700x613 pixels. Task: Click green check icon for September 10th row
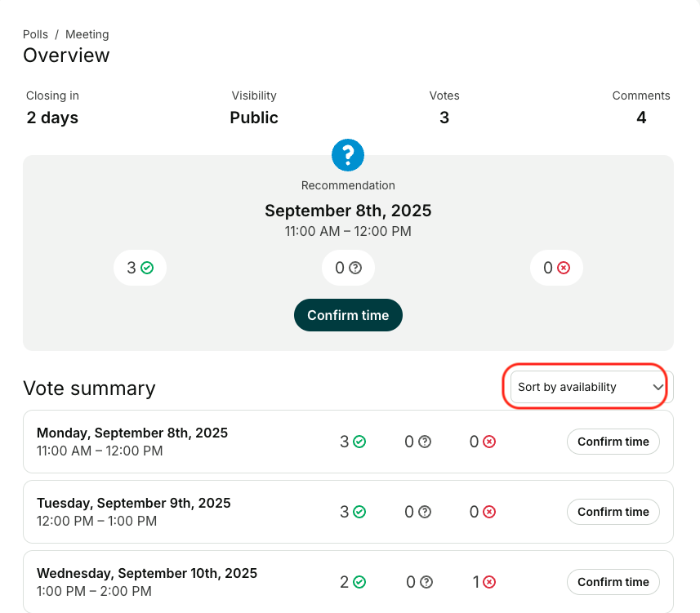359,582
